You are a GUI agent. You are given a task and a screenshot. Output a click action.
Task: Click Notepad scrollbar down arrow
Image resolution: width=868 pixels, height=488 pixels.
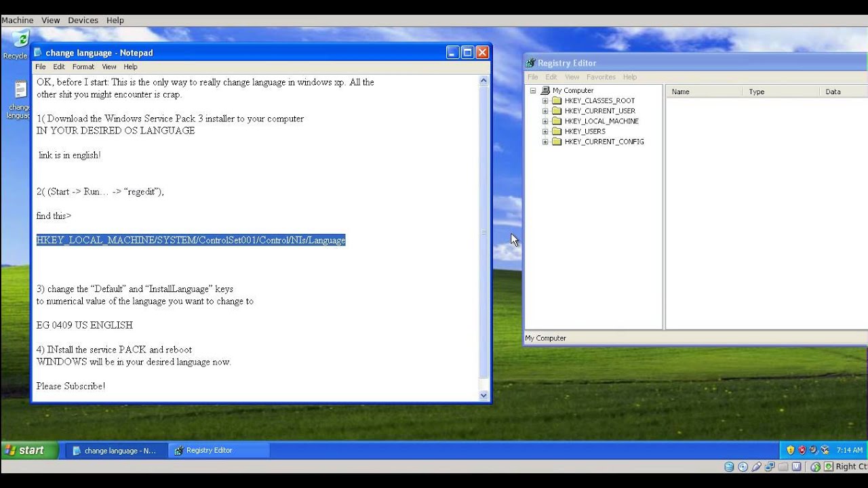[x=484, y=395]
